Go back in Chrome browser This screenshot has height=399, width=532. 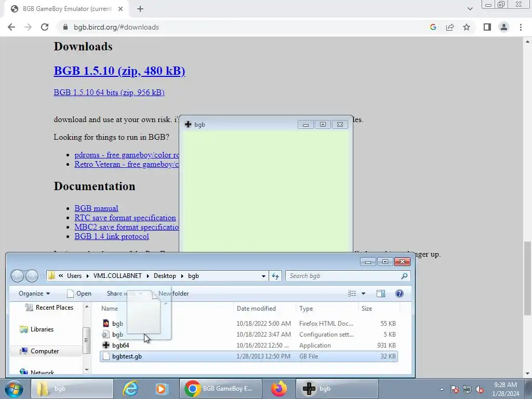(11, 27)
